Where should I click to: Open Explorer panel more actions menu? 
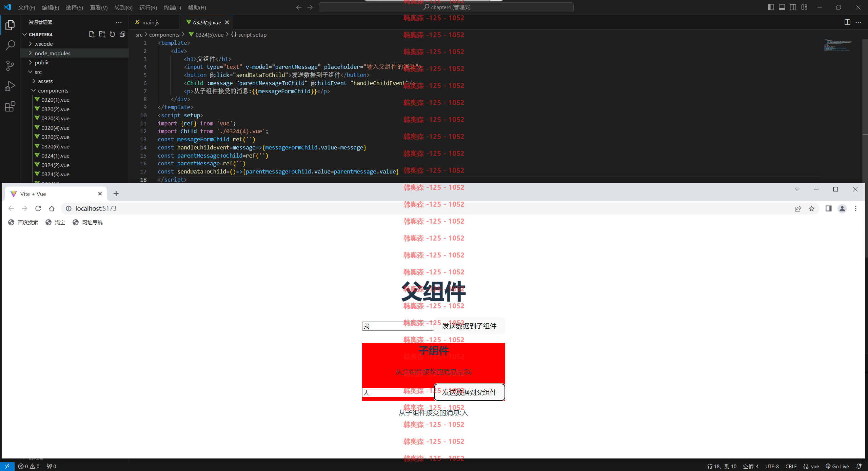click(x=119, y=22)
